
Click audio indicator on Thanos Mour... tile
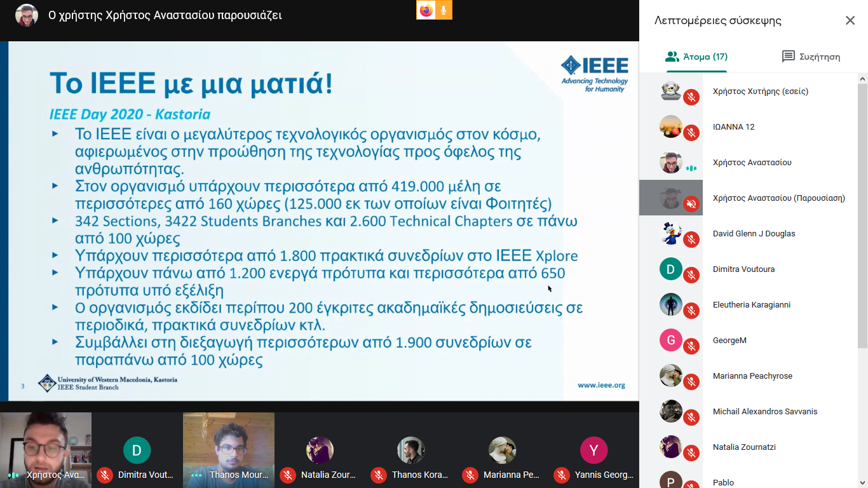pos(196,475)
